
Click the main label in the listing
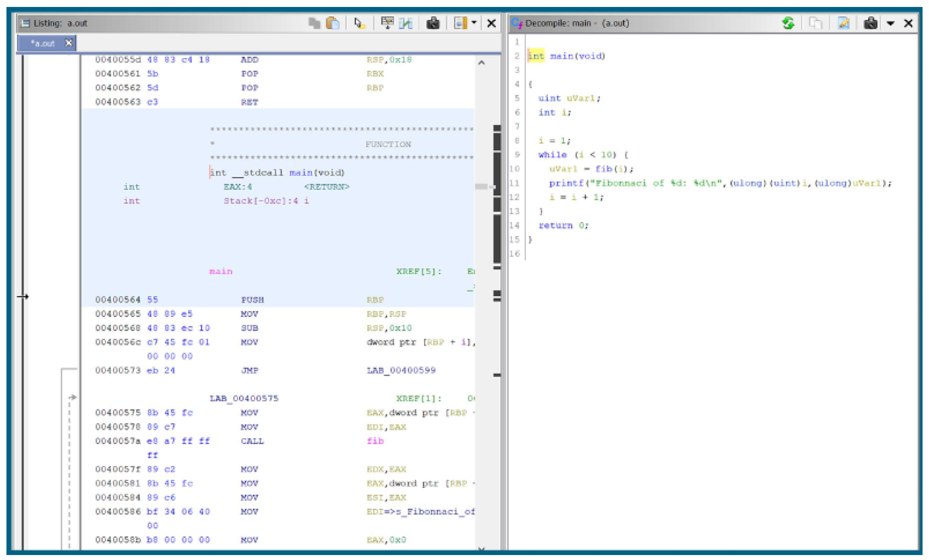(x=221, y=271)
